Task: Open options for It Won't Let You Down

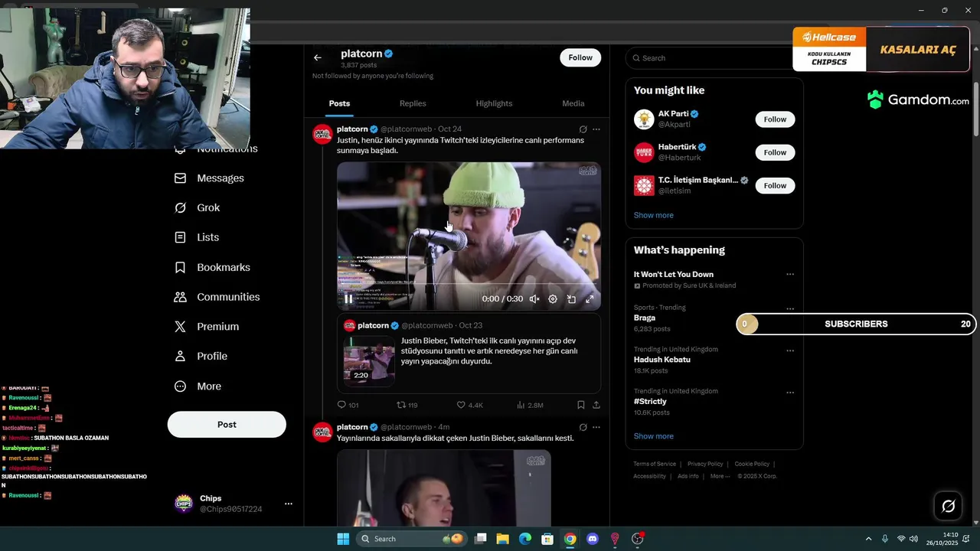Action: coord(789,274)
